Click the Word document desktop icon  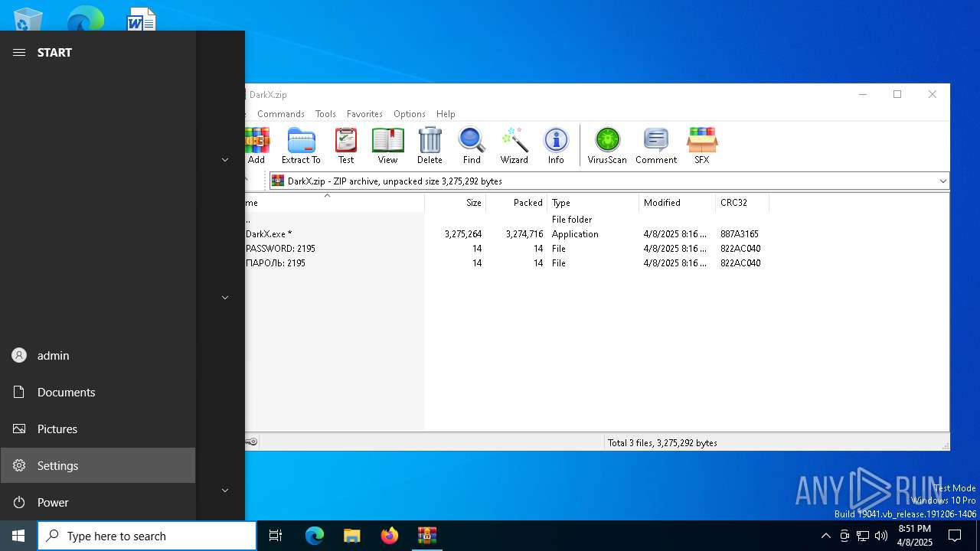(x=141, y=18)
